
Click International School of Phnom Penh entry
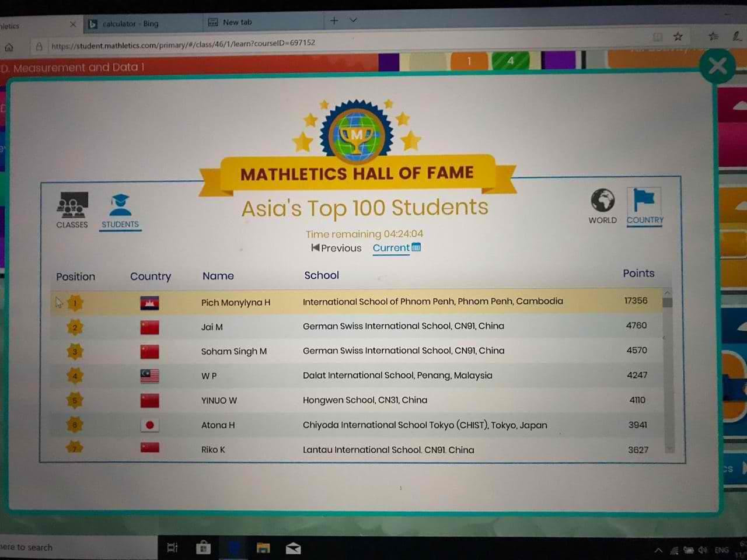pos(432,302)
